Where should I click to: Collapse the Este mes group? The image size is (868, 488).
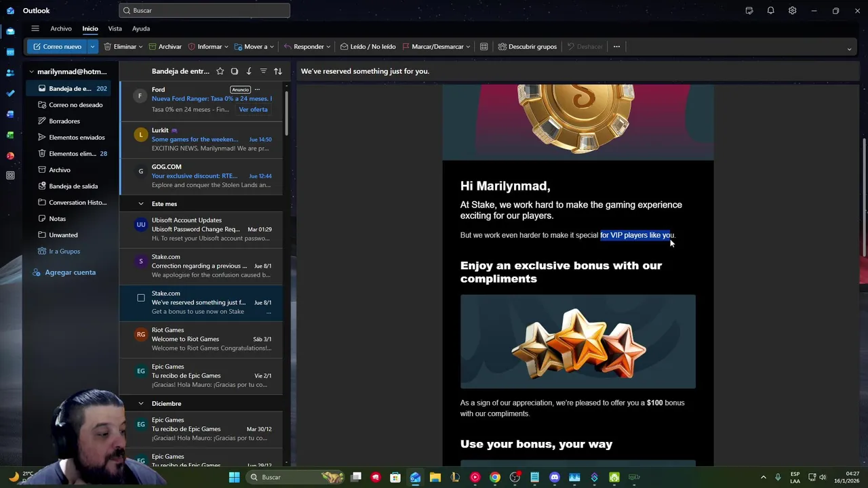click(x=141, y=204)
